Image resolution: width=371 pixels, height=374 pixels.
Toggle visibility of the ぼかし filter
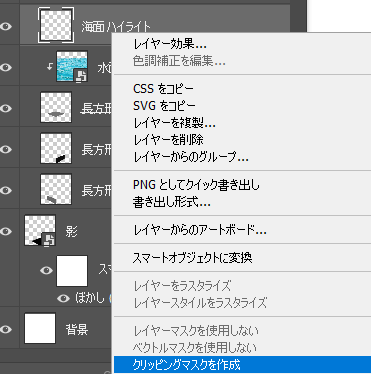[x=63, y=298]
